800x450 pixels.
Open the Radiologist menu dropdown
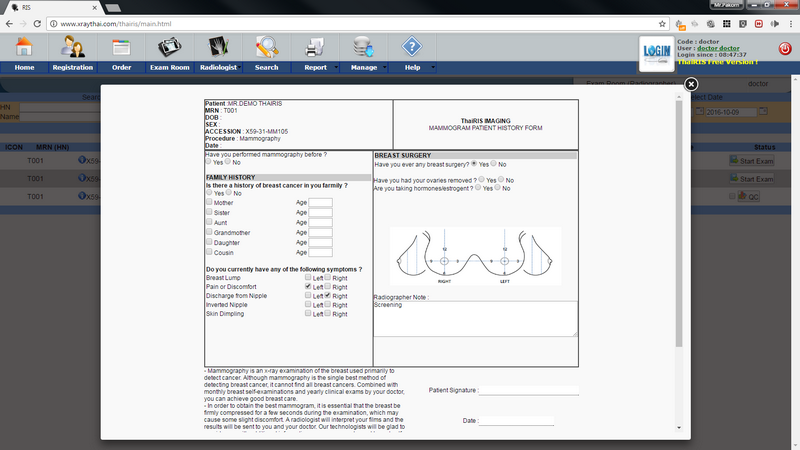tap(241, 67)
